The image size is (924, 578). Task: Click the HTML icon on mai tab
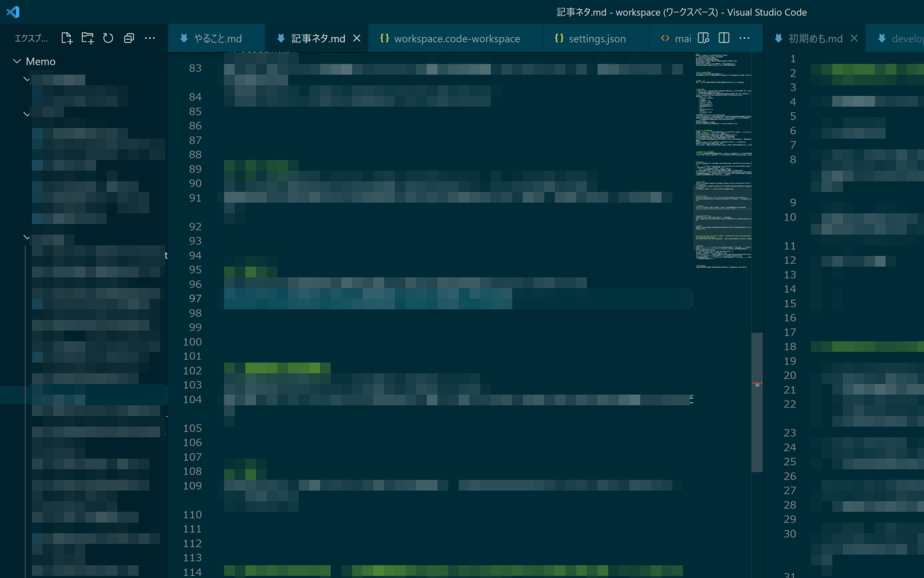click(665, 38)
